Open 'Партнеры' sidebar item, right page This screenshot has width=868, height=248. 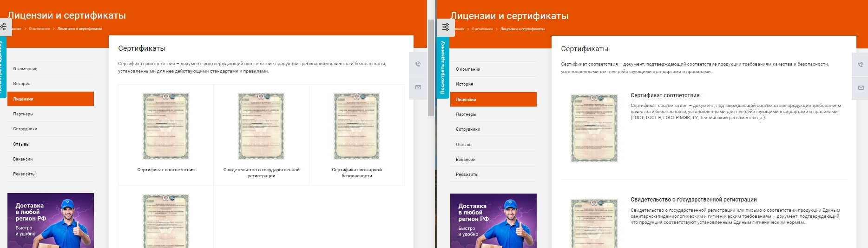tap(493, 114)
